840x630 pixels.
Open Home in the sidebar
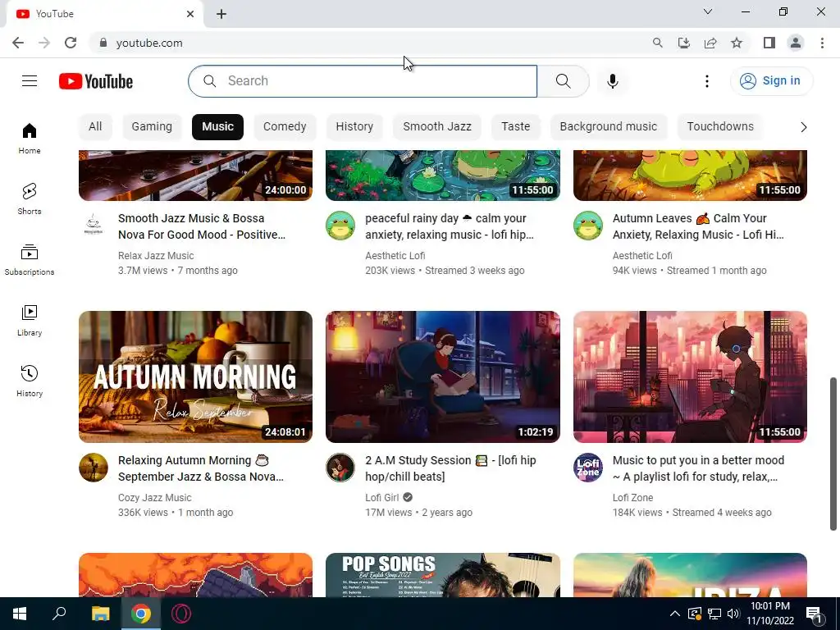30,138
